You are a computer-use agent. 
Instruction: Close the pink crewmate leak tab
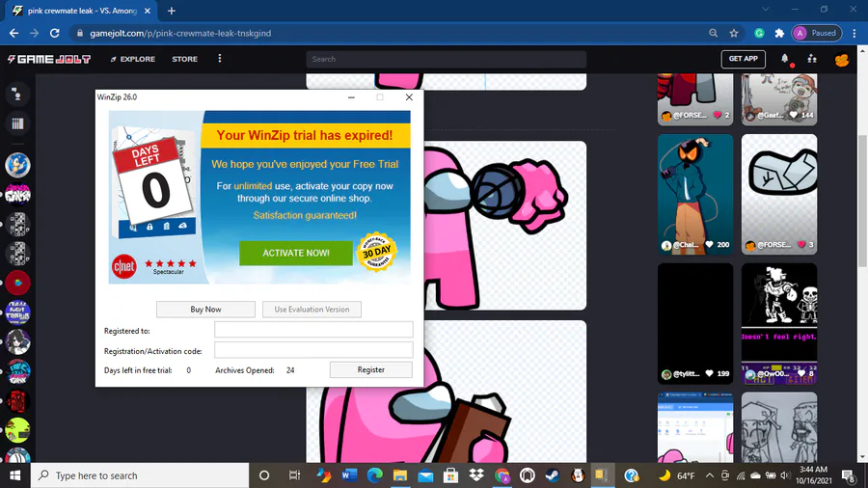(148, 11)
